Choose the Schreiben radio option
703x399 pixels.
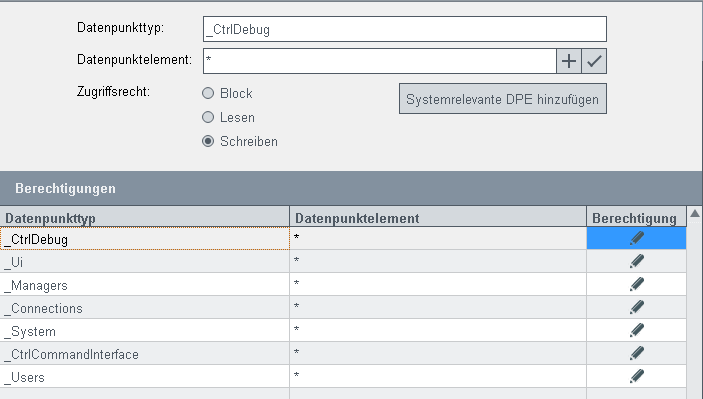click(x=208, y=141)
